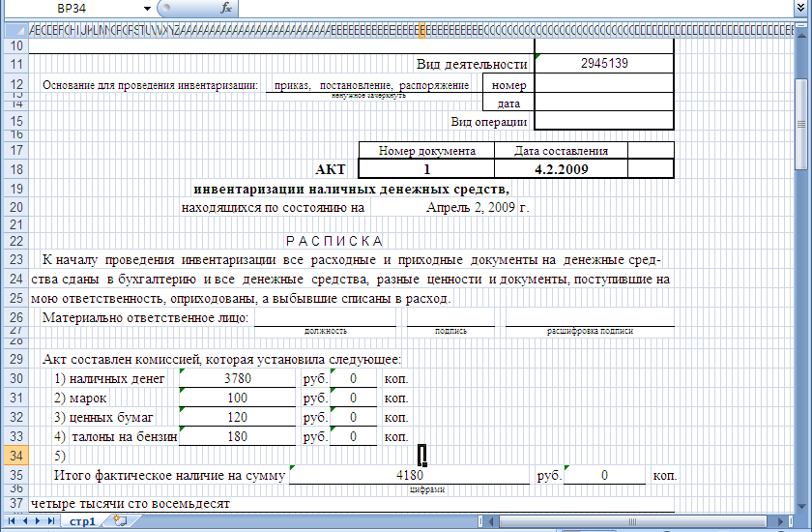Click cash amount cell 3780
This screenshot has height=532, width=812.
238,378
